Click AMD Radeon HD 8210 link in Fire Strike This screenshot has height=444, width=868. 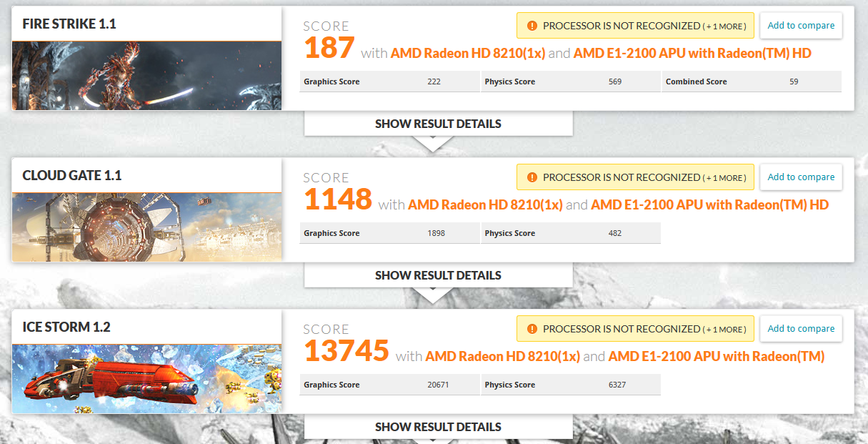point(468,53)
